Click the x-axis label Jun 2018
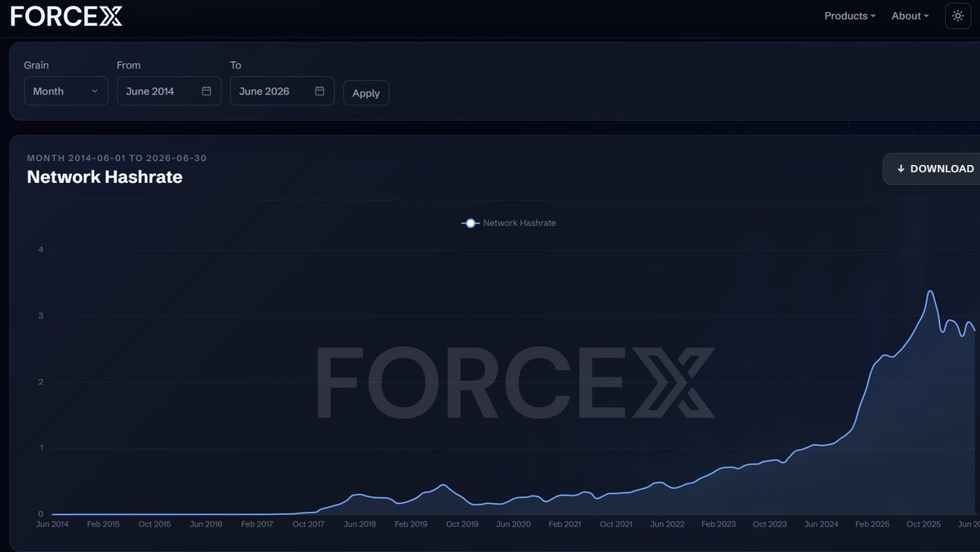 pyautogui.click(x=360, y=524)
